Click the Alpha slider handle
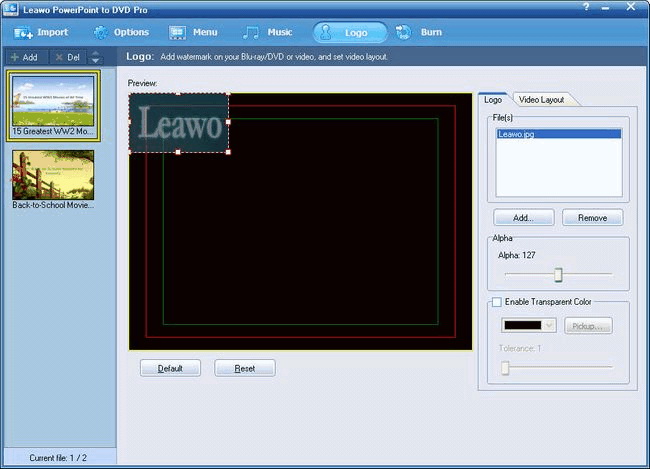 coord(558,275)
